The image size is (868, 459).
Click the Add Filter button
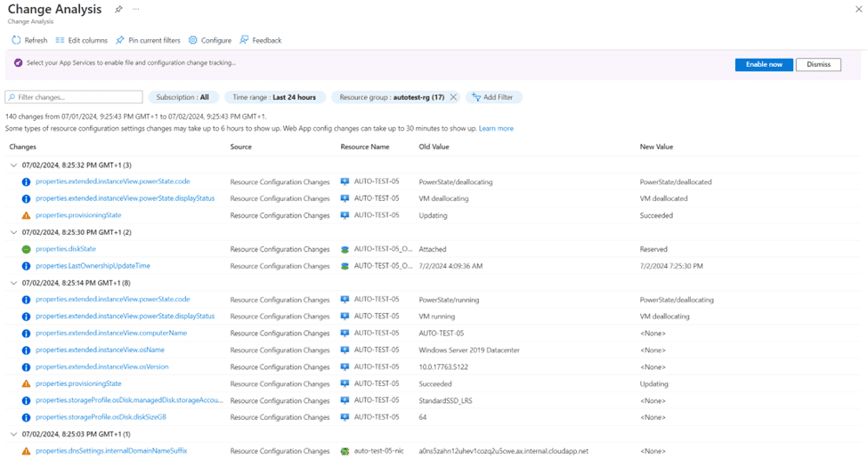pyautogui.click(x=493, y=97)
